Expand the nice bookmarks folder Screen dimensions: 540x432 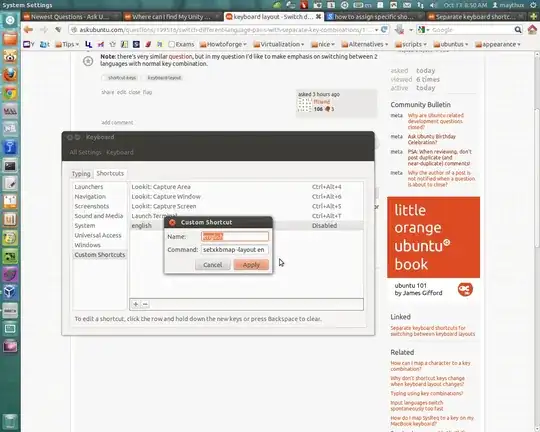323,44
